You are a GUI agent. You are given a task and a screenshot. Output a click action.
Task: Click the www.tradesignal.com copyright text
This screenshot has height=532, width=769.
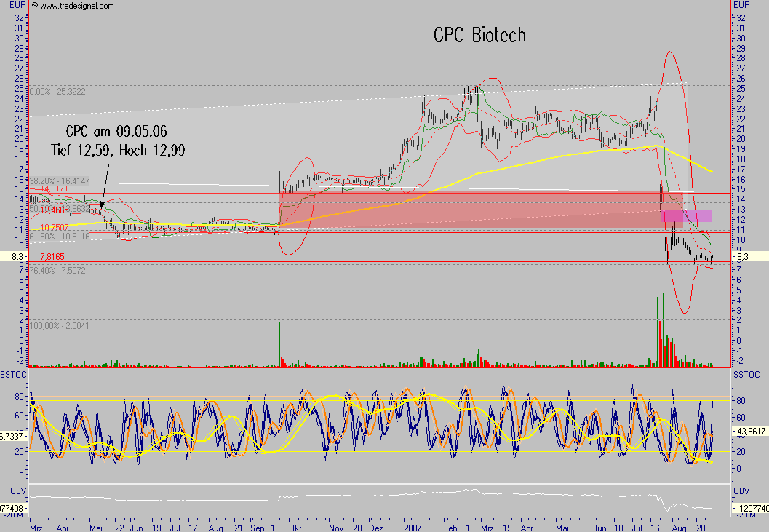point(73,6)
